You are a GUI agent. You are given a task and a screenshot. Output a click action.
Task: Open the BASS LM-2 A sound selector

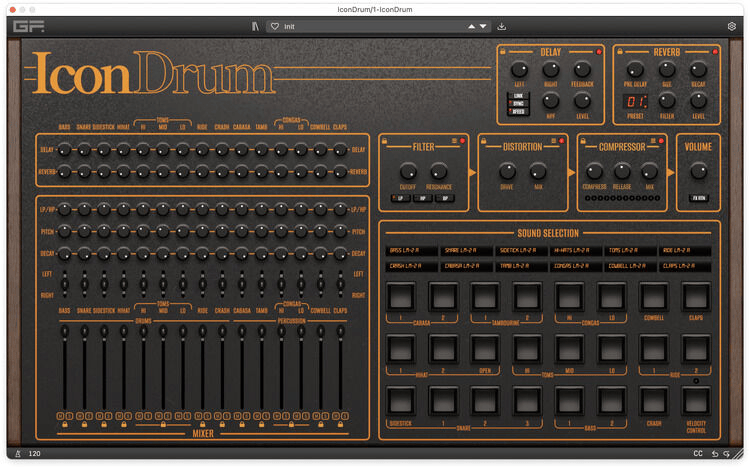pyautogui.click(x=407, y=251)
